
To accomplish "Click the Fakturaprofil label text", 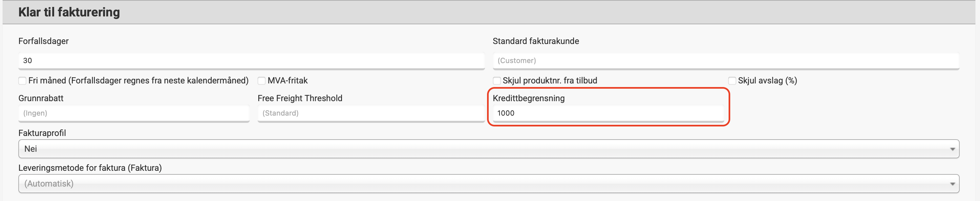I will 42,133.
